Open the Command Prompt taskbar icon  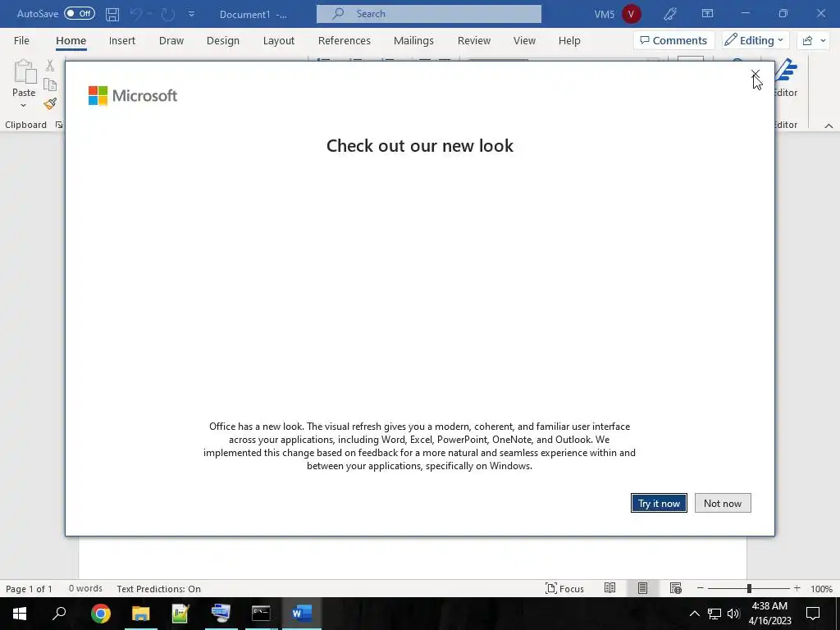pos(261,614)
